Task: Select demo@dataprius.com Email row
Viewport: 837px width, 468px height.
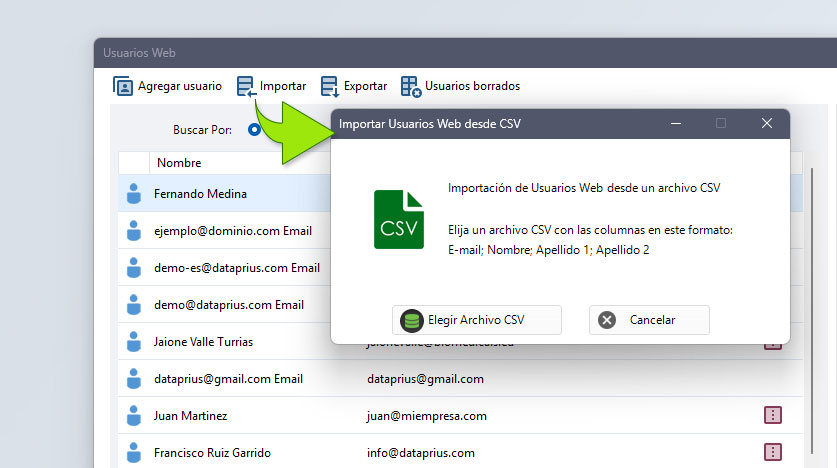Action: [x=224, y=305]
